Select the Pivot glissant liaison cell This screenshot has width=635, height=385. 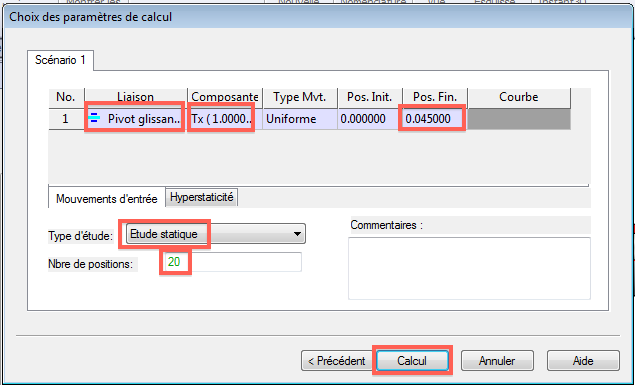point(135,119)
